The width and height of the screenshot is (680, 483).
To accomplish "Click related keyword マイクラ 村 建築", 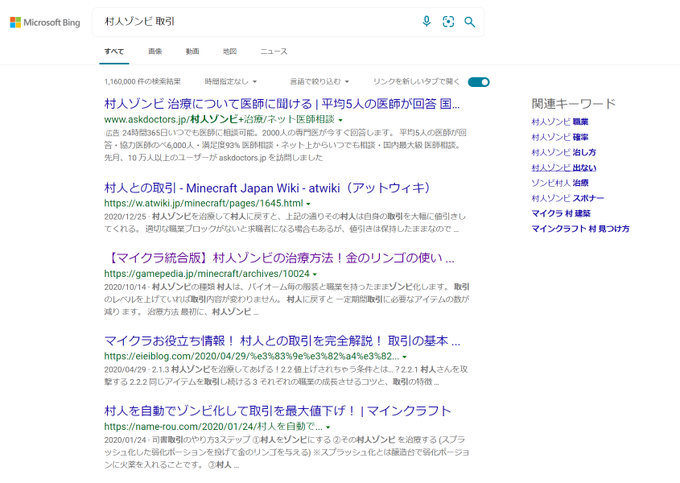I will 561,213.
